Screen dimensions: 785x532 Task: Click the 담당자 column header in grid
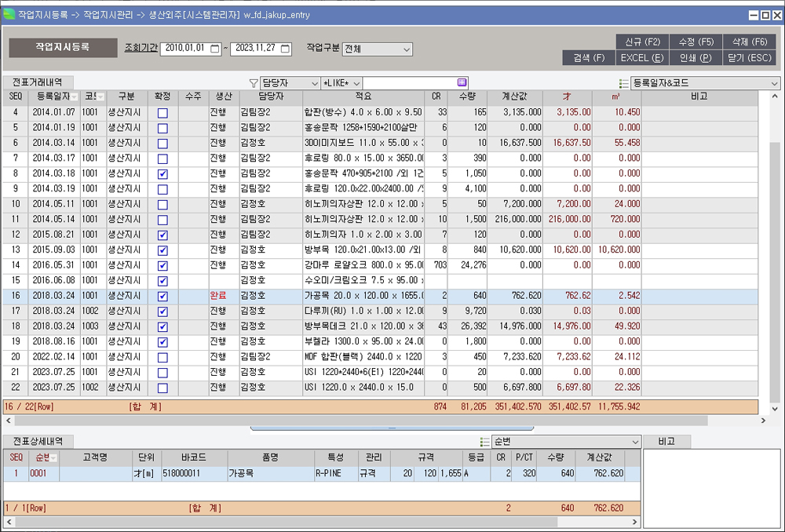click(x=271, y=97)
